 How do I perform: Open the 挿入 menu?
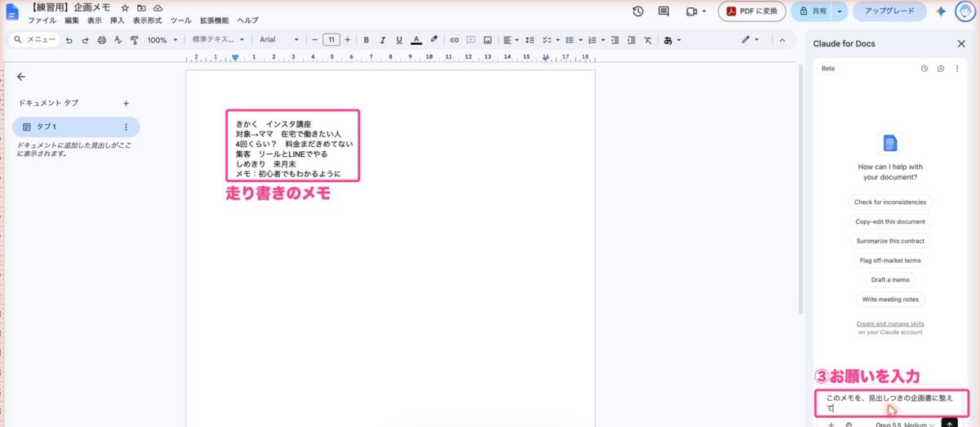pyautogui.click(x=118, y=20)
